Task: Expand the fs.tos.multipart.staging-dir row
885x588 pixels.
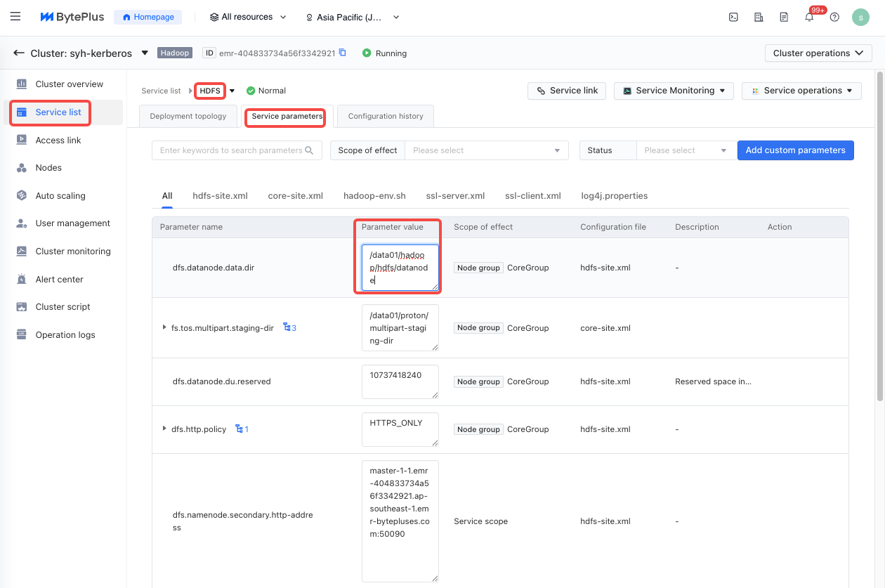Action: 164,327
